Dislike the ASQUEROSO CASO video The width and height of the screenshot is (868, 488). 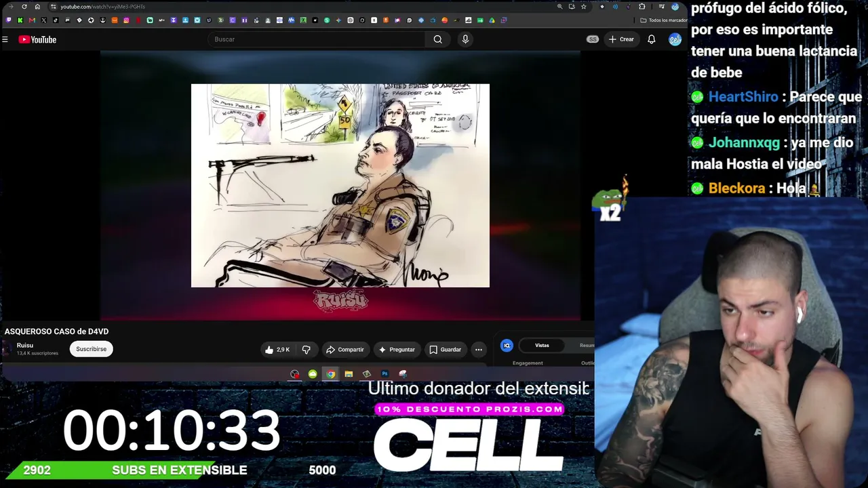tap(306, 350)
